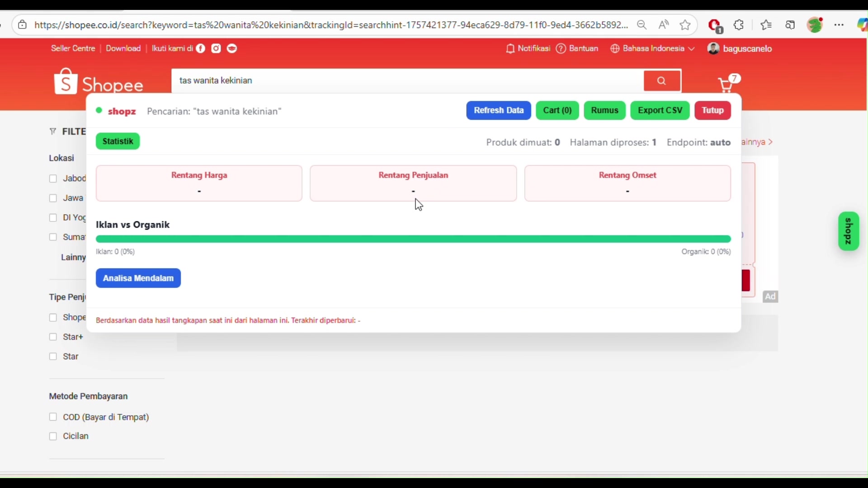868x488 pixels.
Task: Close the panel with Tutup button
Action: [x=713, y=111]
